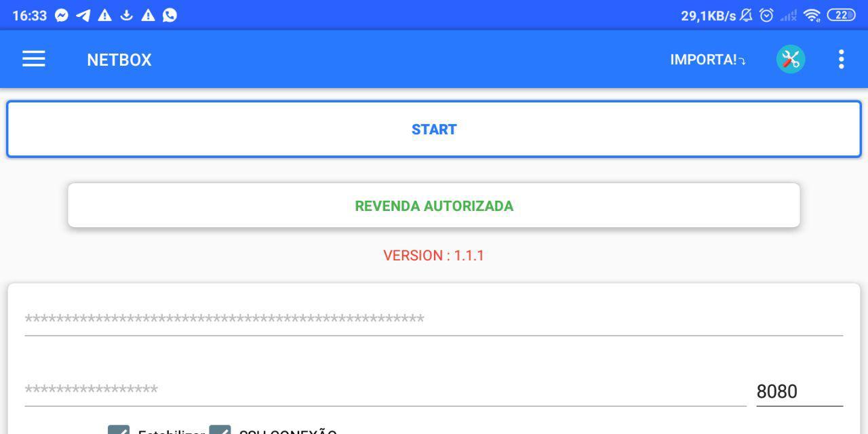Focus the short masked proxy input field
868x434 pixels.
385,391
